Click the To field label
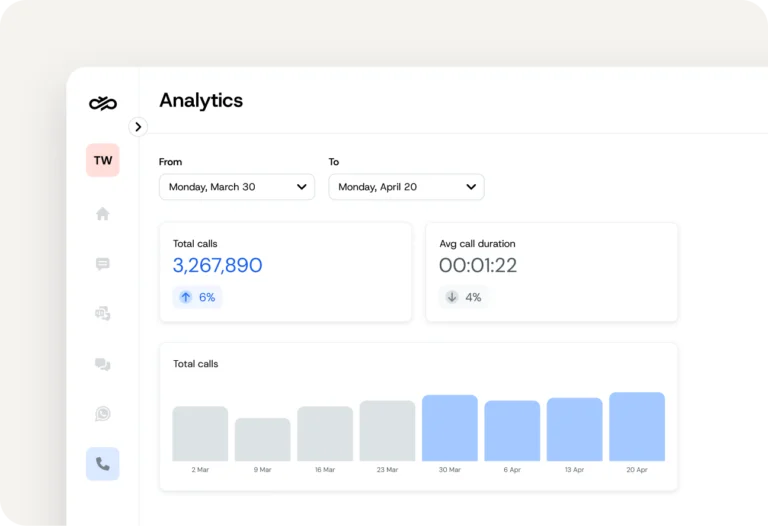Viewport: 768px width, 526px height. point(334,162)
